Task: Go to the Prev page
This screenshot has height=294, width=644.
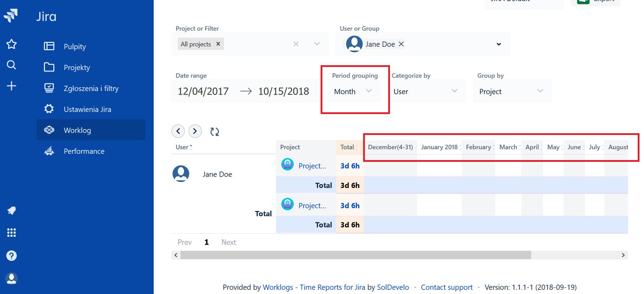Action: (x=185, y=242)
